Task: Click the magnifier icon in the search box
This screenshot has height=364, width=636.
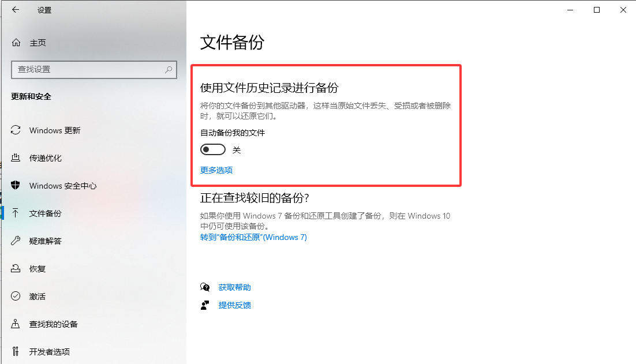Action: [x=169, y=70]
